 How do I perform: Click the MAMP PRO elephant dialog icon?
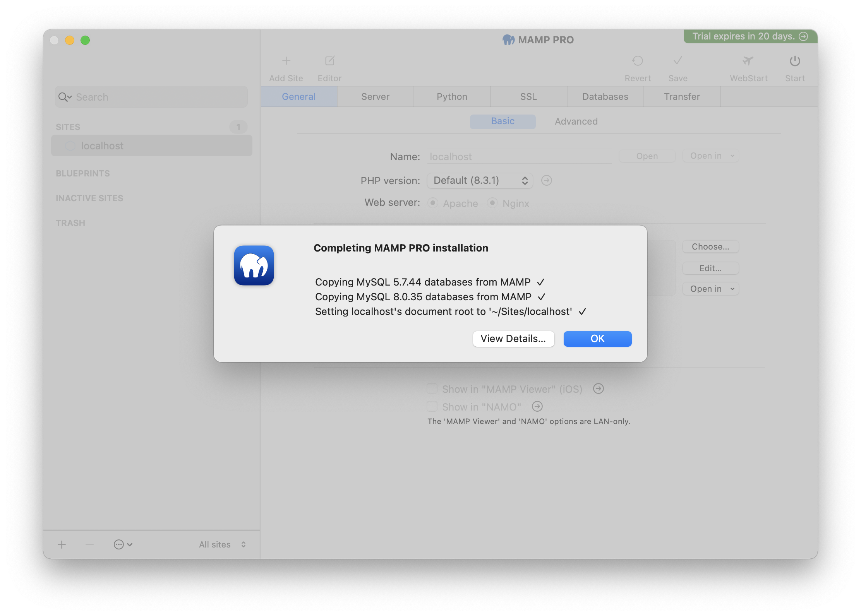254,265
